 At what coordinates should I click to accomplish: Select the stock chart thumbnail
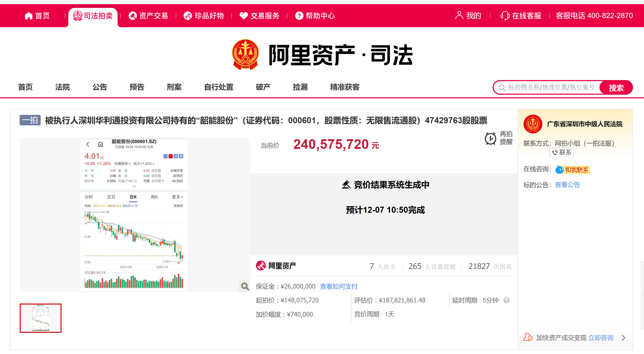41,318
